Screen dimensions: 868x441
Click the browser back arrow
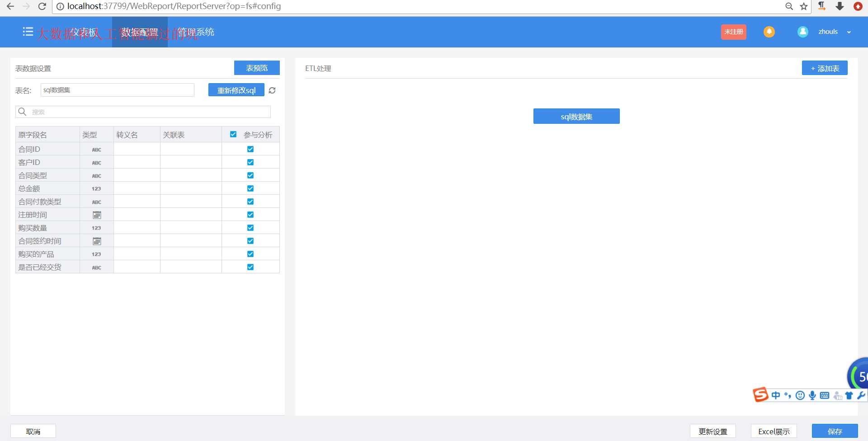[x=10, y=6]
